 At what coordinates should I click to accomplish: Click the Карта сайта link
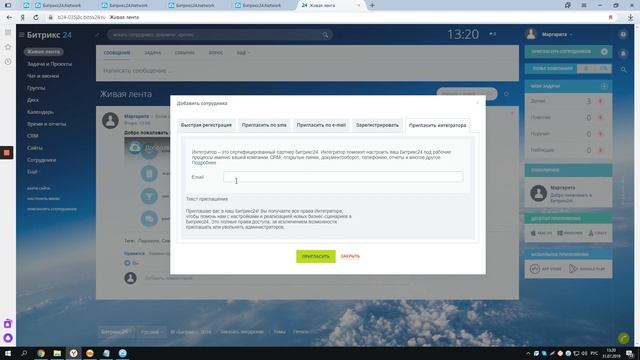pyautogui.click(x=38, y=188)
